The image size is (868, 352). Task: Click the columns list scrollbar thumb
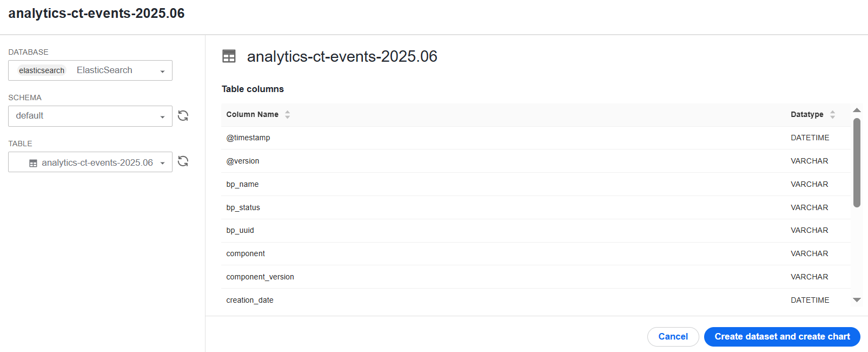857,162
